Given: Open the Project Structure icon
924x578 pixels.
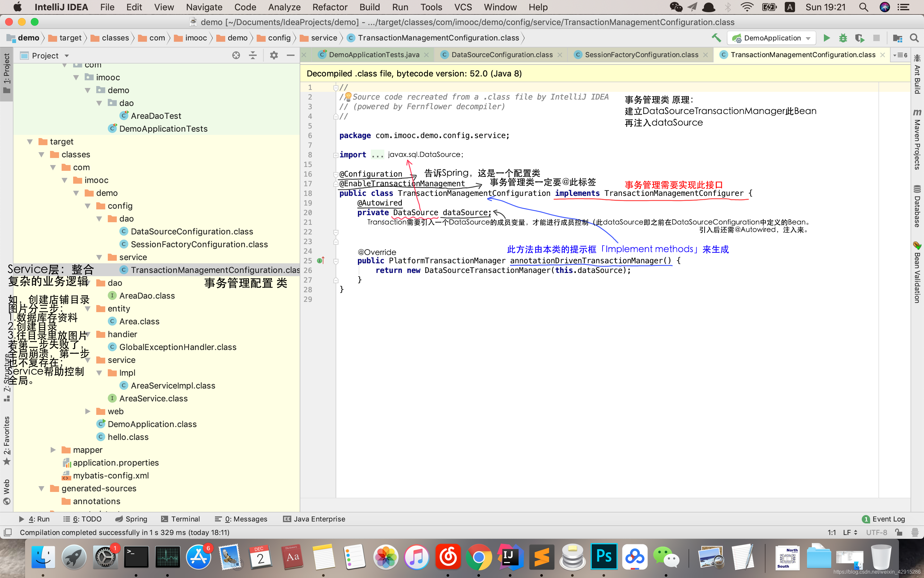Looking at the screenshot, I should (x=898, y=38).
